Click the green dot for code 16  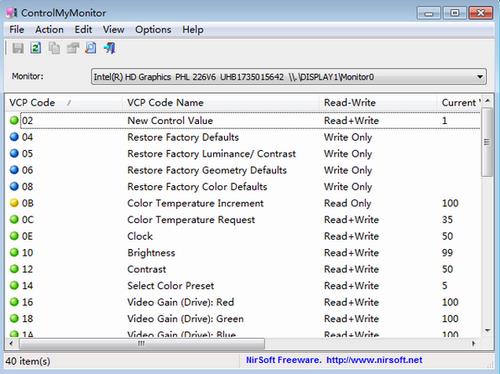14,302
